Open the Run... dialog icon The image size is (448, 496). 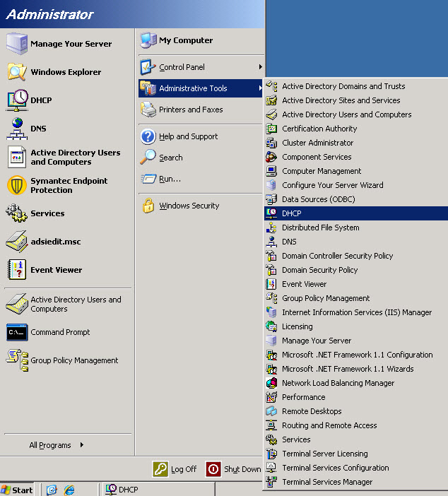(148, 179)
